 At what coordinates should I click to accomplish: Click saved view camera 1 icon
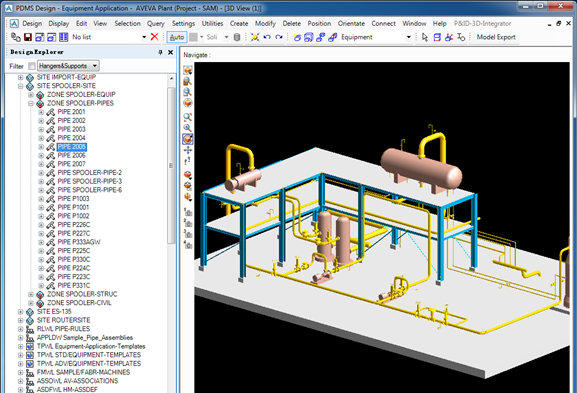188,212
